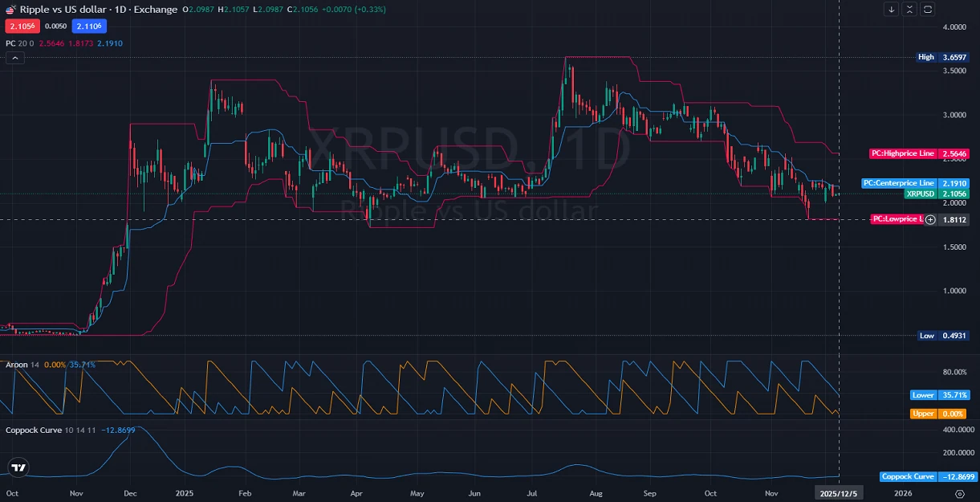This screenshot has width=980, height=502.
Task: Click the Aroon Lower 35.71% label
Action: 924,395
